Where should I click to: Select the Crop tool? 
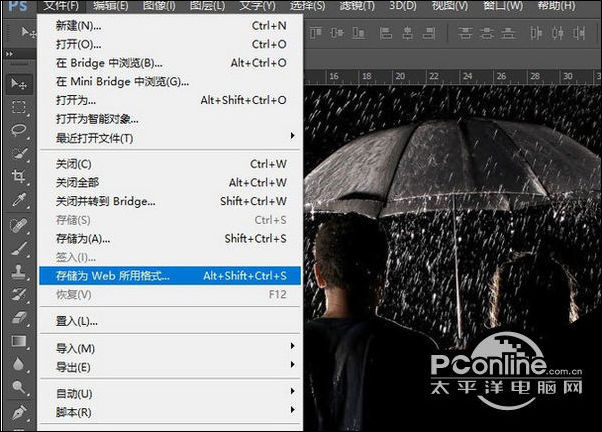click(19, 177)
